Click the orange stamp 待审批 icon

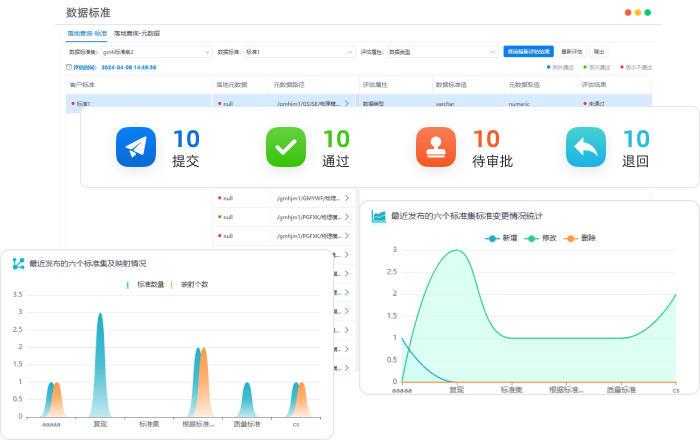click(436, 147)
